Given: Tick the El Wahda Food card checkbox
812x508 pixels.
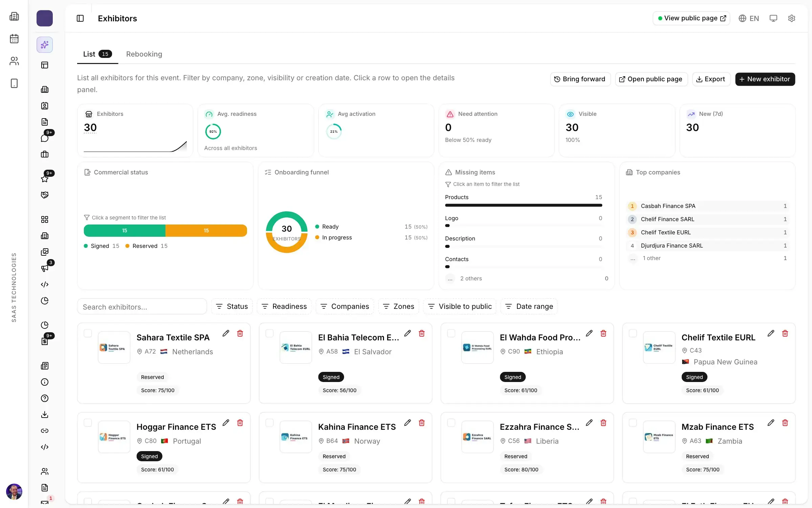Looking at the screenshot, I should [451, 333].
